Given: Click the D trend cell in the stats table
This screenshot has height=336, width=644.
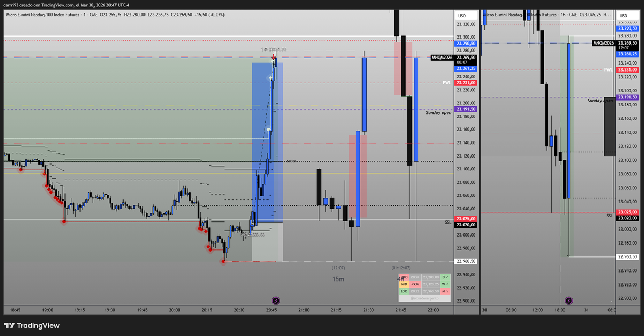Looking at the screenshot, I should 445,277.
